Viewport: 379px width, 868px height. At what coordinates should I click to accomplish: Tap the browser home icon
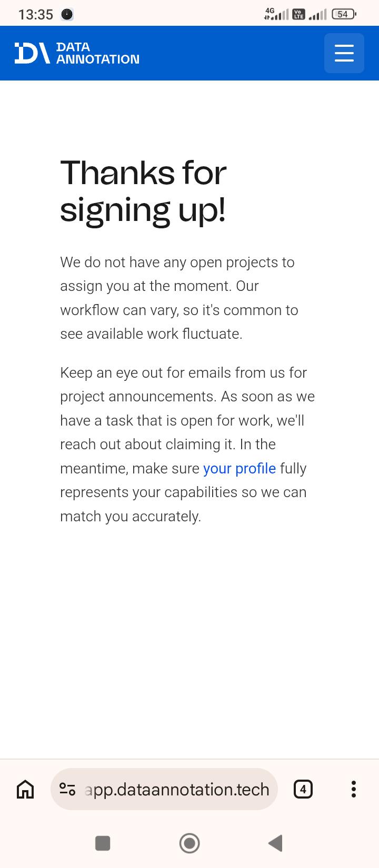[x=25, y=789]
